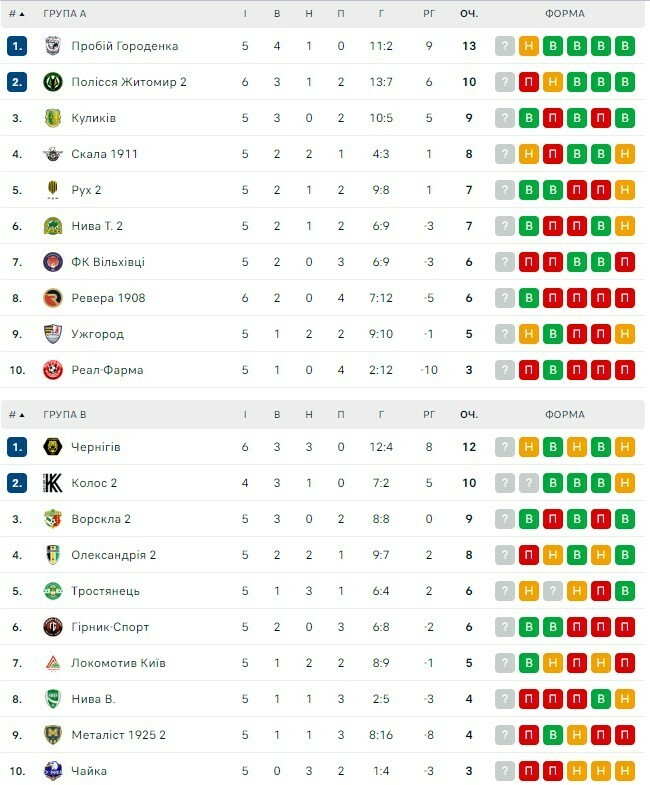
Task: Open the Тростянець team link
Action: click(105, 591)
